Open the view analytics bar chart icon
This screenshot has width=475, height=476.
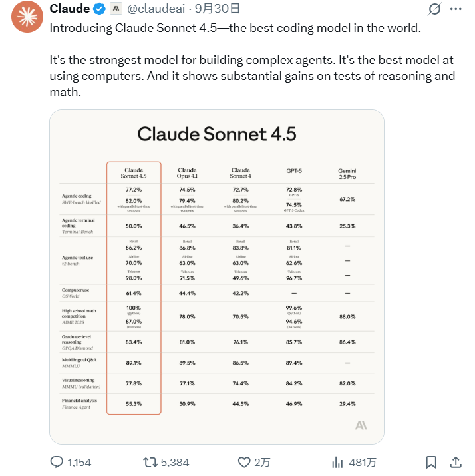click(x=337, y=461)
